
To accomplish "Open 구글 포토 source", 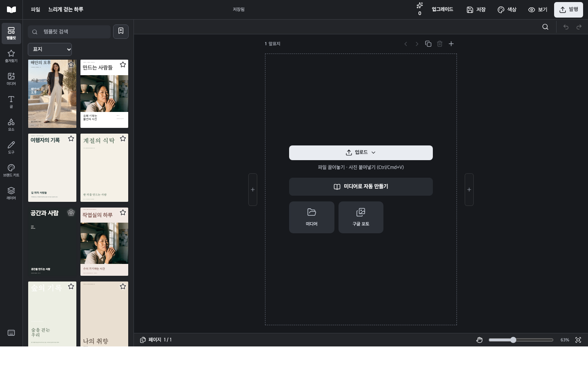I will (x=361, y=217).
